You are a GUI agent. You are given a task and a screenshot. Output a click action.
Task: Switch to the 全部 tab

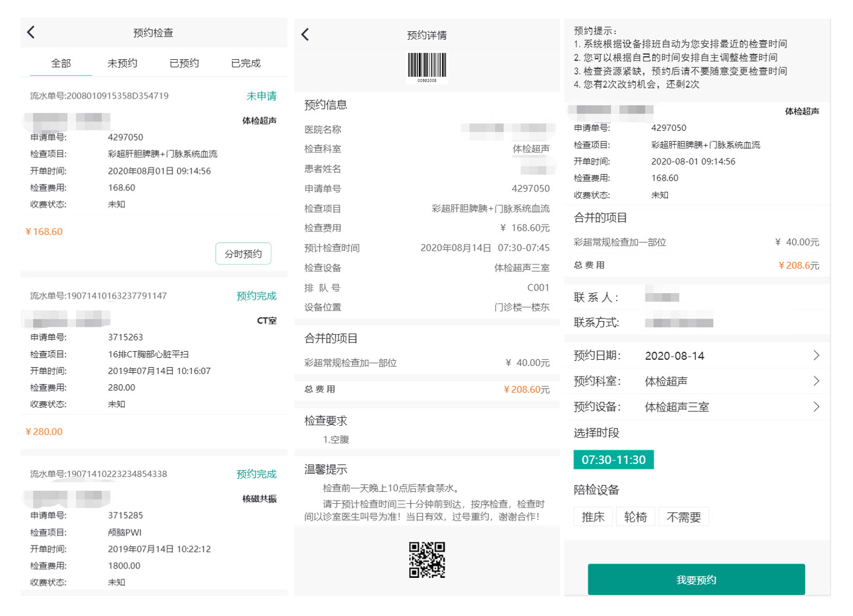click(61, 64)
